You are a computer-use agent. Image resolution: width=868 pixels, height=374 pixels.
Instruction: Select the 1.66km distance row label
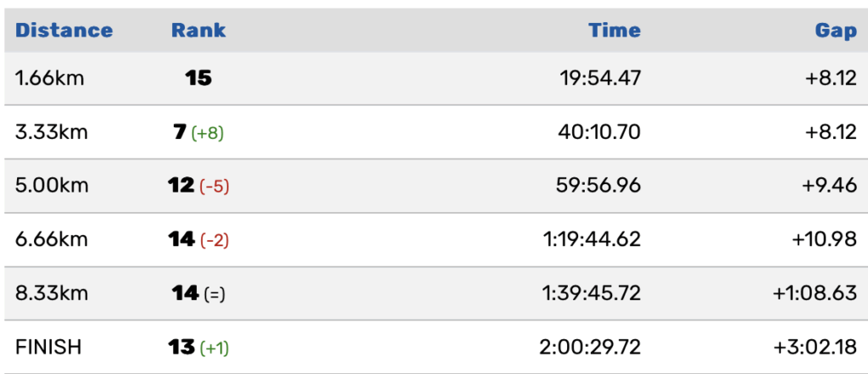(50, 79)
